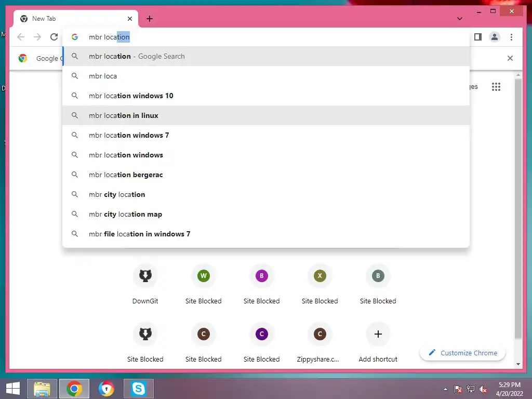Open Customize Chrome
This screenshot has width=532, height=399.
[463, 353]
